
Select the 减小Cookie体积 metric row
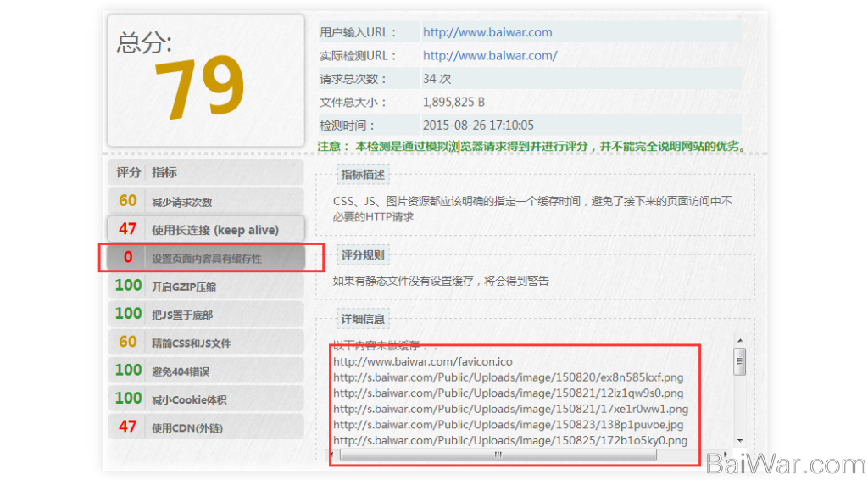(x=206, y=399)
